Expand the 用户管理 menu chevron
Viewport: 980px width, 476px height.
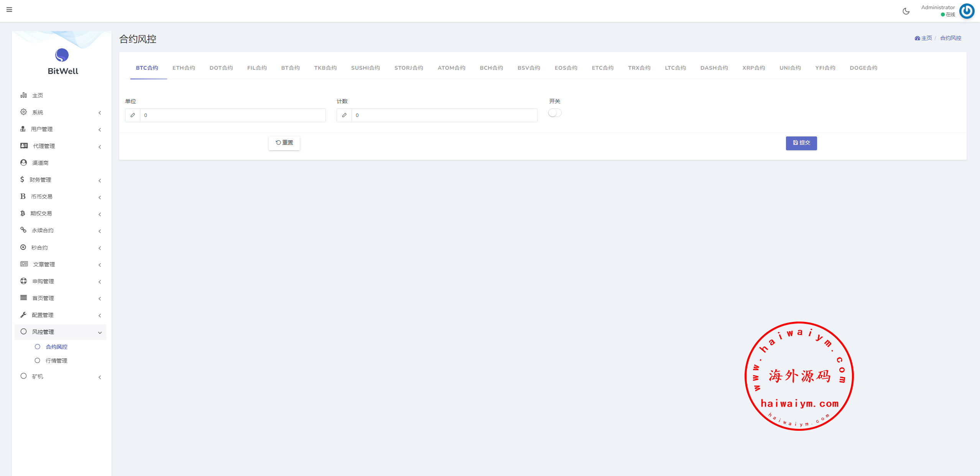(x=100, y=130)
